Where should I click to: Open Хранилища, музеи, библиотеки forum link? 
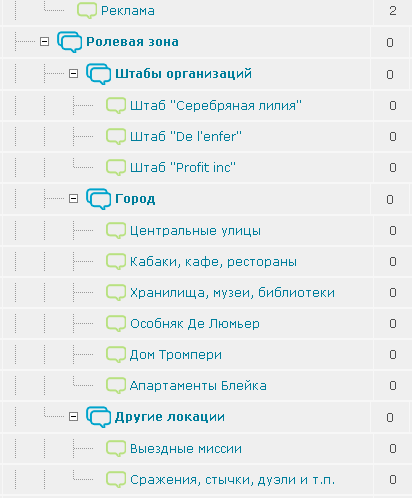tap(232, 293)
